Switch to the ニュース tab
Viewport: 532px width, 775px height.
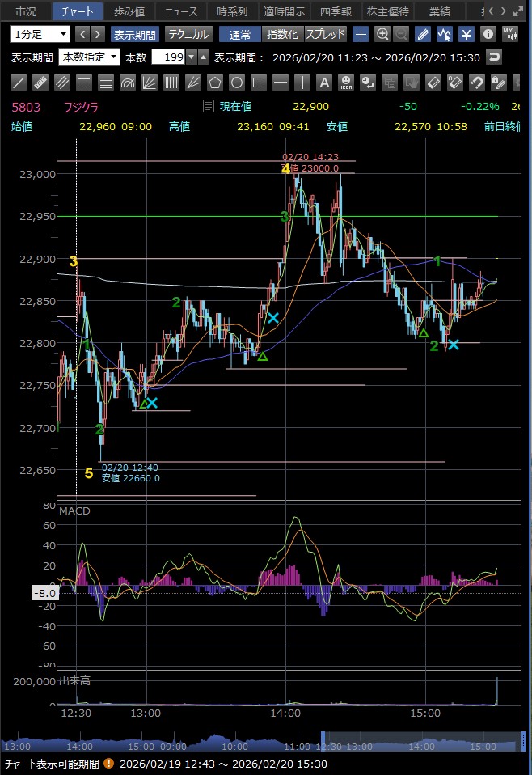pos(180,11)
